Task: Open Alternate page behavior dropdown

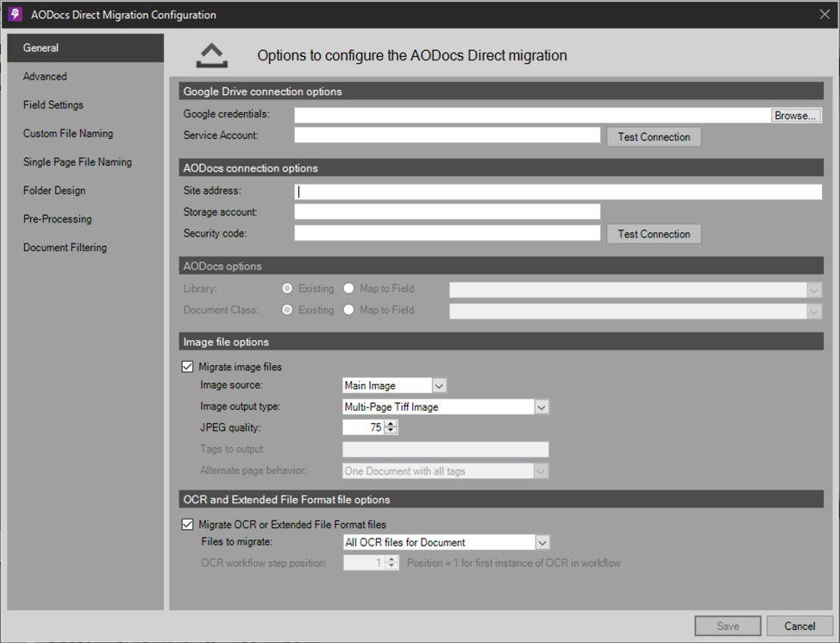Action: coord(541,471)
